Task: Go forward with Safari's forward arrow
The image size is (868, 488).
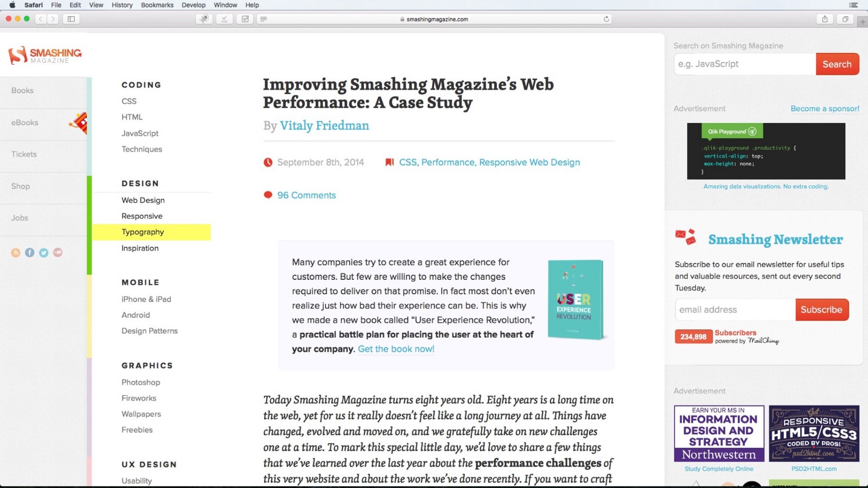Action: (53, 19)
